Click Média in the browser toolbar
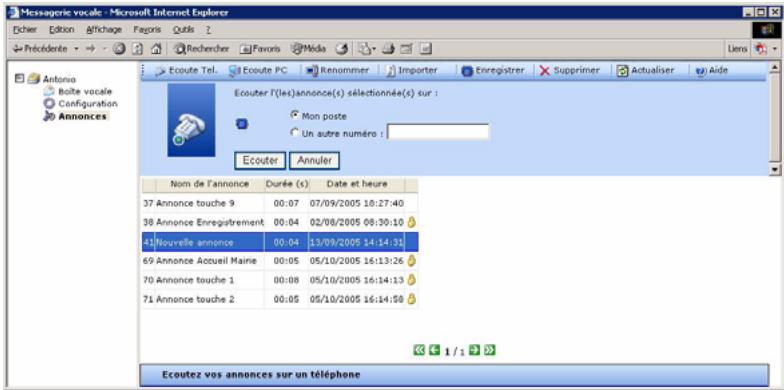Image resolution: width=784 pixels, height=390 pixels. point(308,49)
